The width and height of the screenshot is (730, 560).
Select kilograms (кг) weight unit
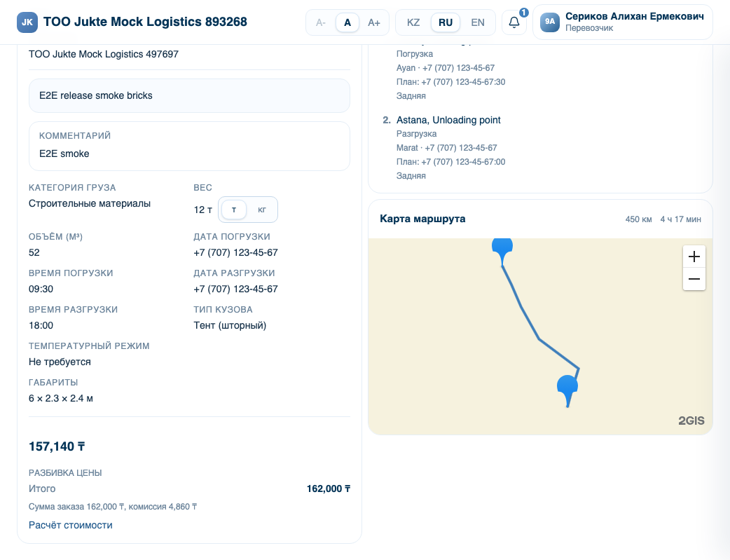click(x=262, y=210)
